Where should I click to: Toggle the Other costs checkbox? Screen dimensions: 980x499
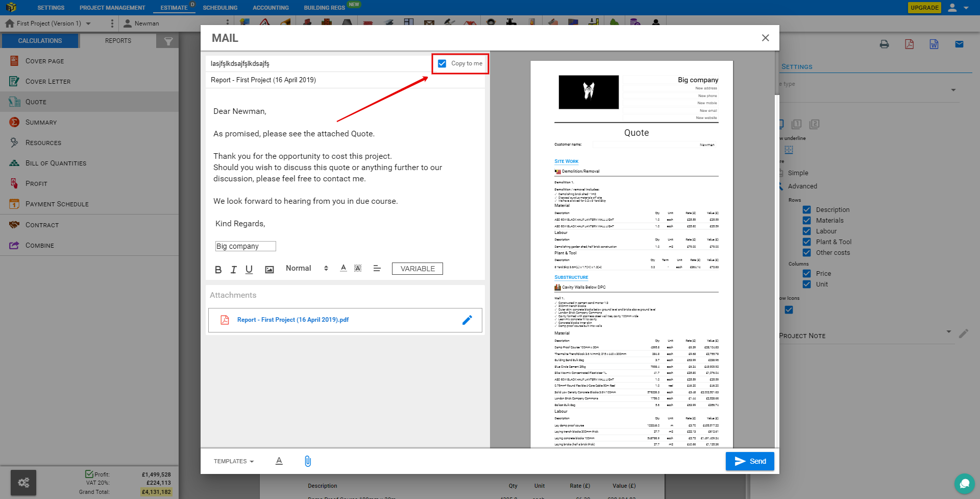click(806, 253)
